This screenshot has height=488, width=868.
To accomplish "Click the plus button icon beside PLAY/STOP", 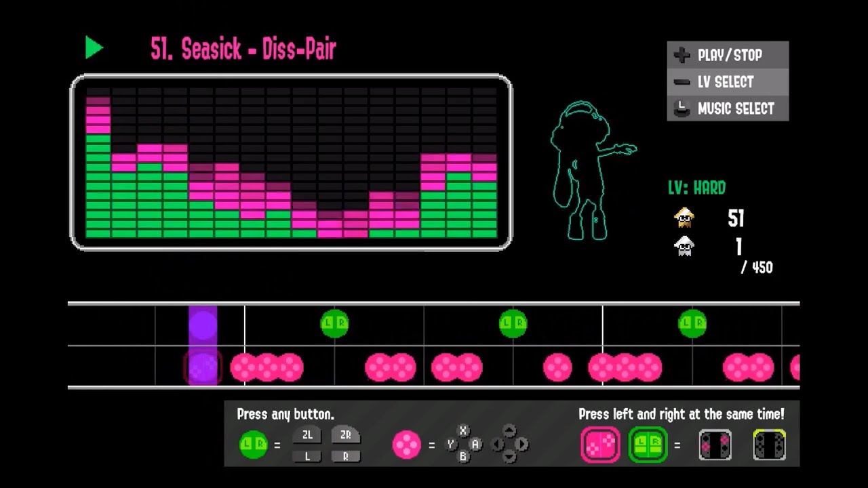I will coord(684,56).
